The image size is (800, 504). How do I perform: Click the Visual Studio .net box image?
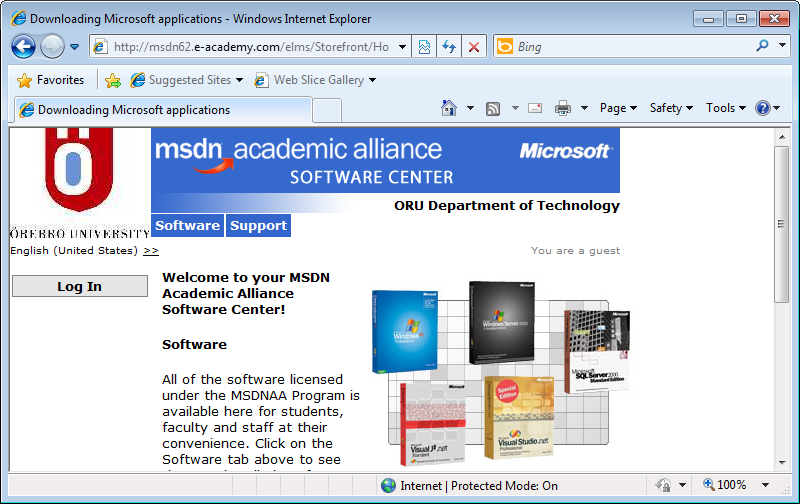[519, 417]
